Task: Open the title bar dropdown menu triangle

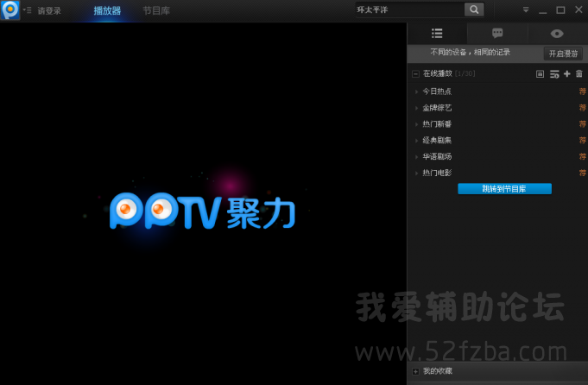Action: coord(526,10)
